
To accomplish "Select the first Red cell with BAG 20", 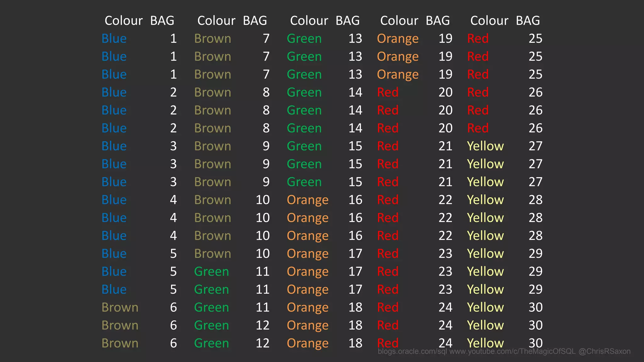I will 388,92.
